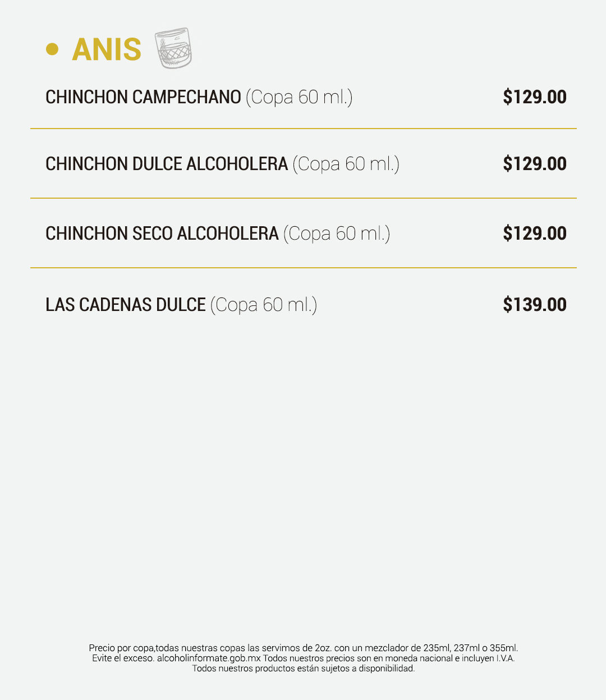Image resolution: width=606 pixels, height=700 pixels.
Task: Select the ANIS section heading
Action: click(x=107, y=49)
